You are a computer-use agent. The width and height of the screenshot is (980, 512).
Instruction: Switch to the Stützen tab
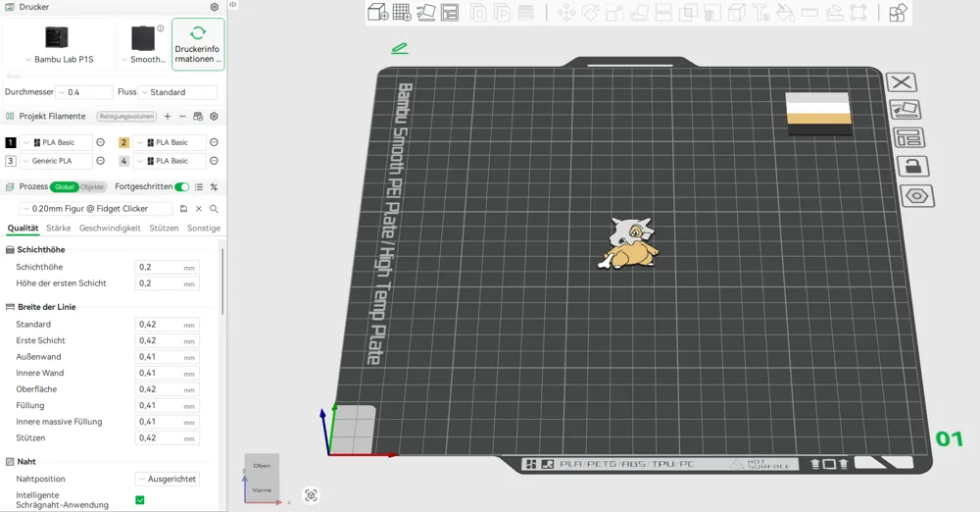(x=164, y=228)
